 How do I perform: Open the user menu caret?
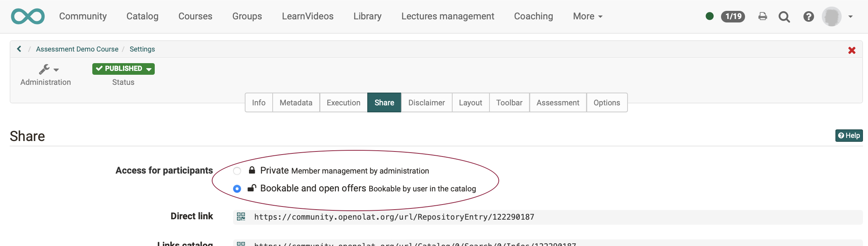(851, 17)
